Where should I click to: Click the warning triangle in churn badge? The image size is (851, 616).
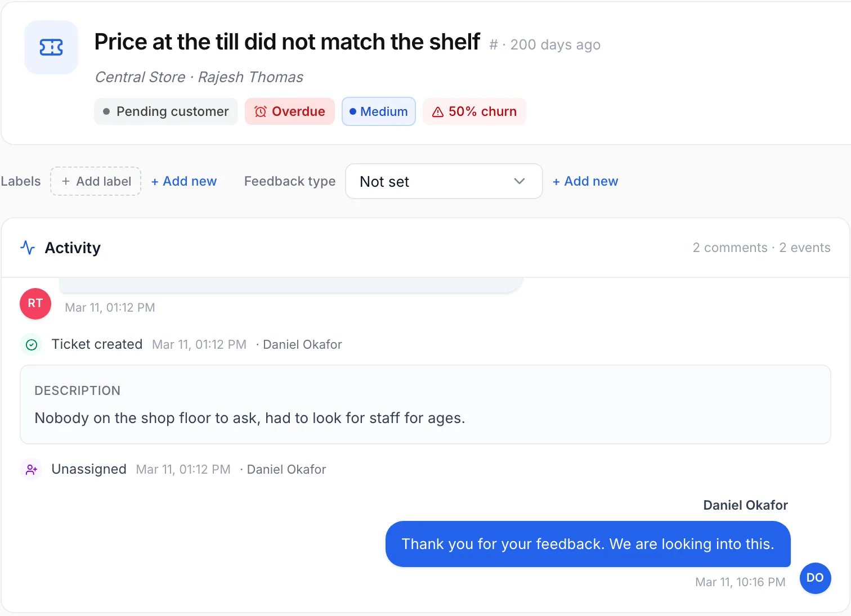(437, 112)
